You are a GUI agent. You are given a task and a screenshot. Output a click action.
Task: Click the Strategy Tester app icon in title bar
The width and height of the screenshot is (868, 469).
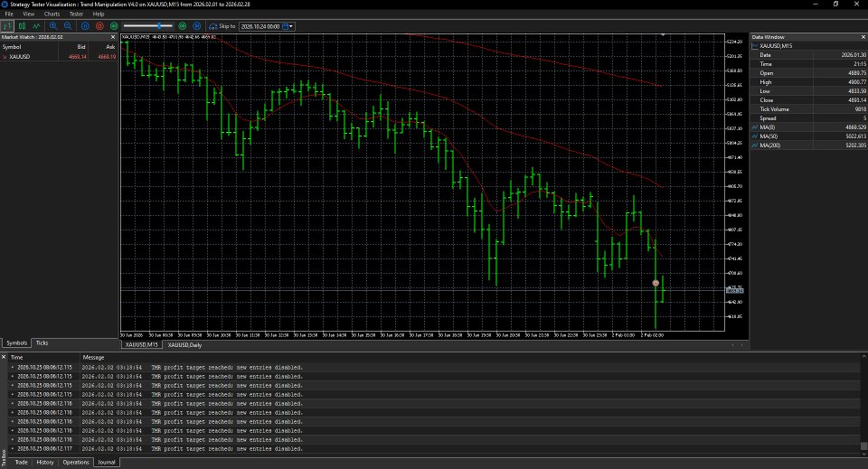click(x=5, y=4)
